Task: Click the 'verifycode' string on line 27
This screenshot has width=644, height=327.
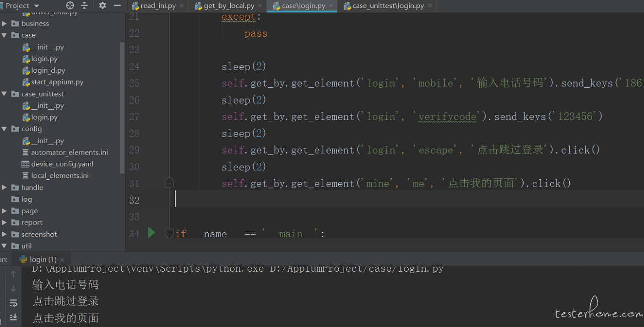Action: tap(447, 117)
